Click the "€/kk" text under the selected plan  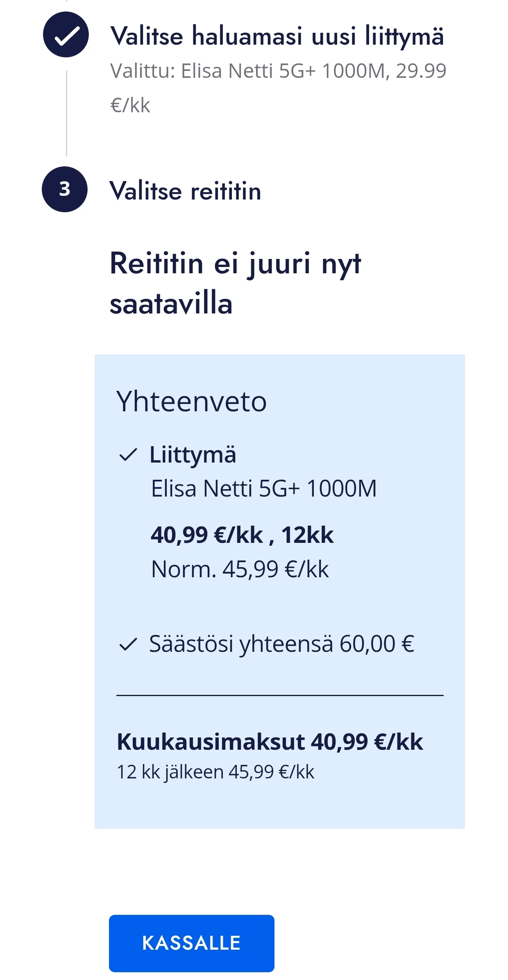[130, 105]
